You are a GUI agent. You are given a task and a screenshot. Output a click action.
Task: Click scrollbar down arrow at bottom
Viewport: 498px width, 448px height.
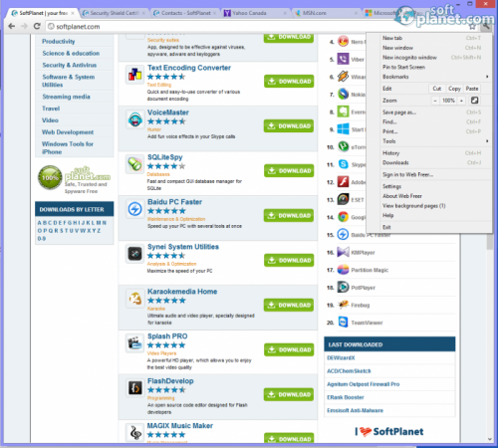click(490, 439)
